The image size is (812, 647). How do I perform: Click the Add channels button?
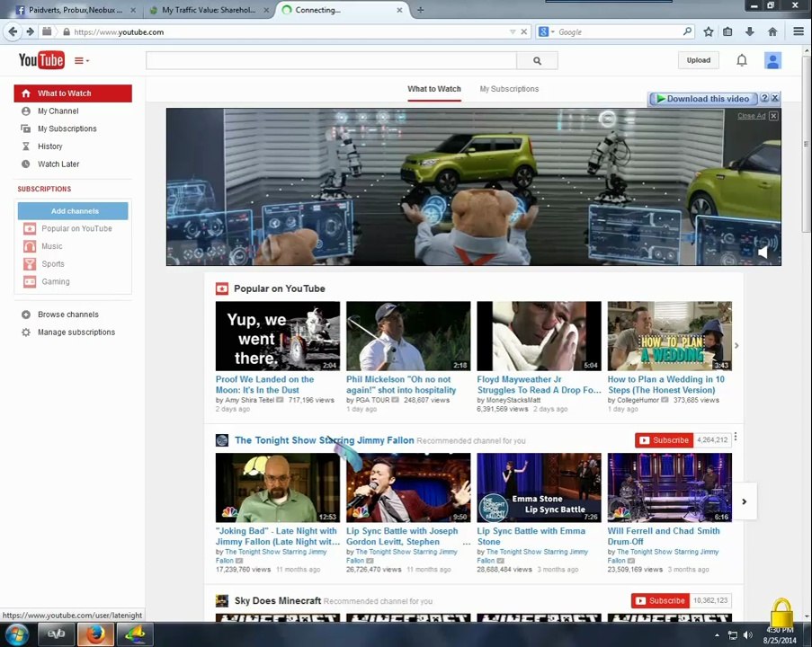click(73, 211)
